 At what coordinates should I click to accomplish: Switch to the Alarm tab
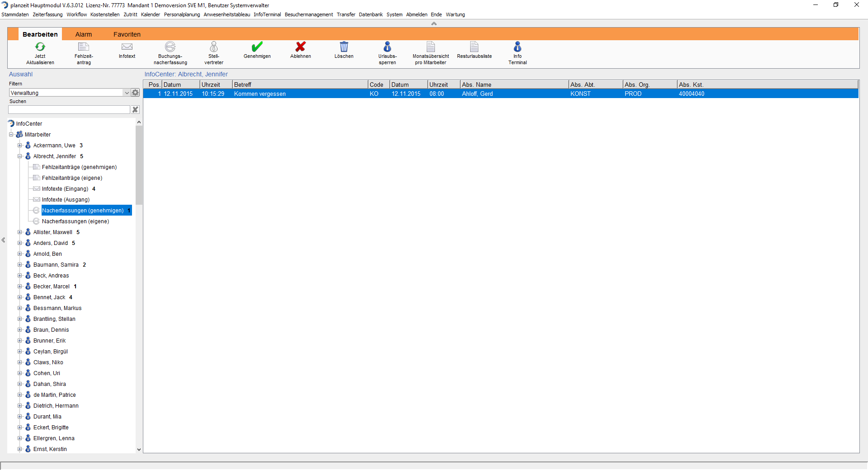(x=84, y=34)
